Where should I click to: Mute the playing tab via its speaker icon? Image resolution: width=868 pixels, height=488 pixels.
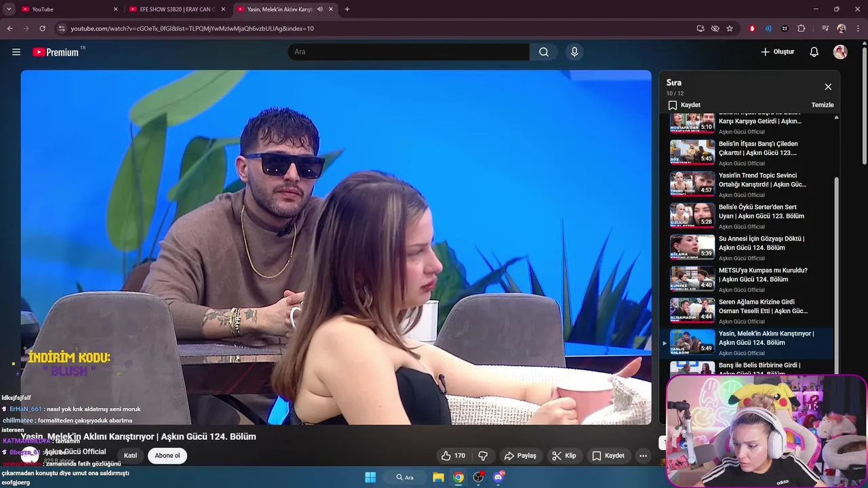320,9
